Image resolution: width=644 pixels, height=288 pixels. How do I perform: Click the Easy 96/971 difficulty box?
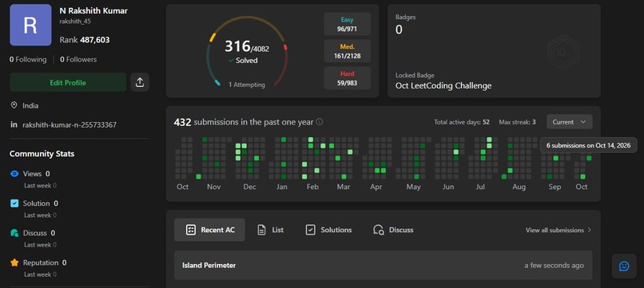click(347, 24)
